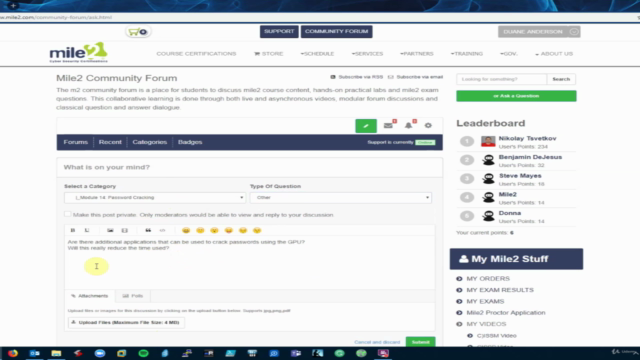
Task: Submit the forum post
Action: (x=420, y=342)
